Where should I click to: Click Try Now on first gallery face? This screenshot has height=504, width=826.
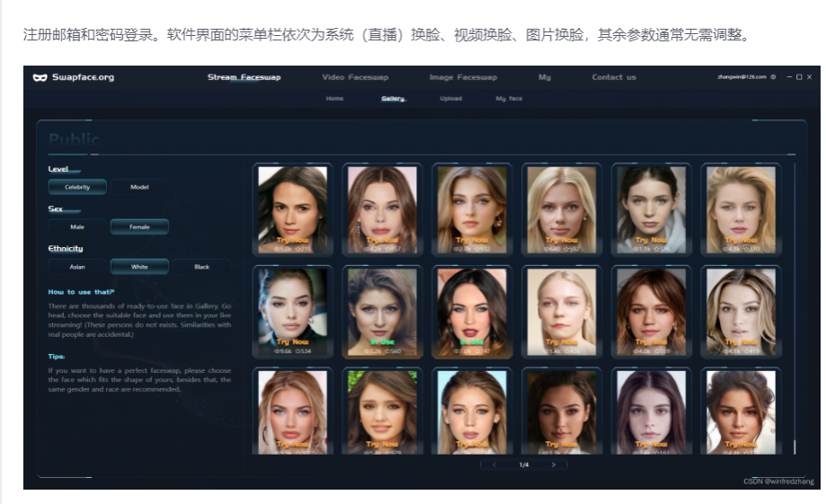pyautogui.click(x=292, y=240)
